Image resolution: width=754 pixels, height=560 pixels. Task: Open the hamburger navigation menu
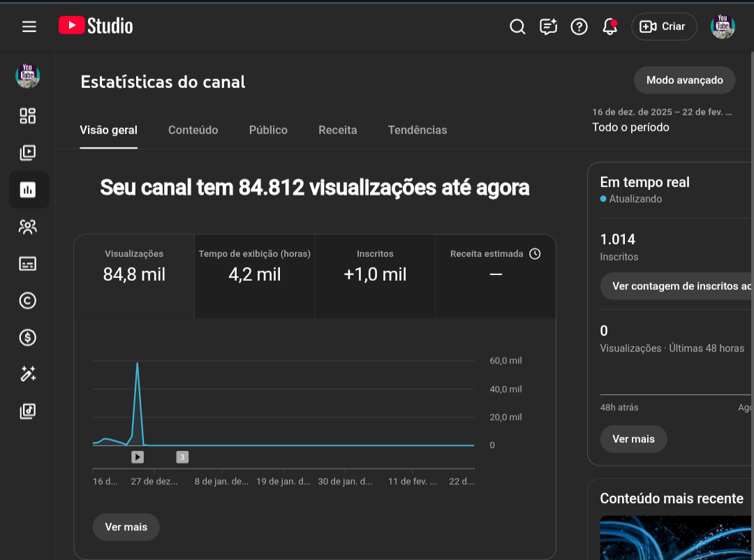(x=29, y=27)
